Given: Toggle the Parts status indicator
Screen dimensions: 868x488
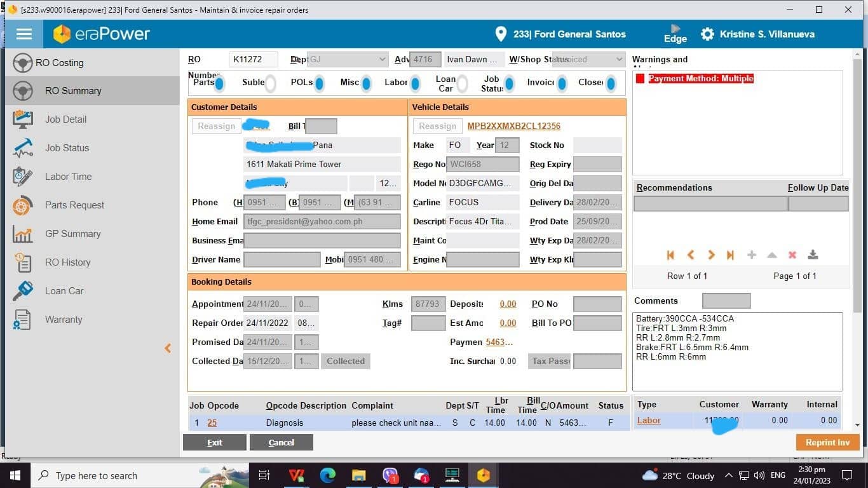Looking at the screenshot, I should (219, 83).
